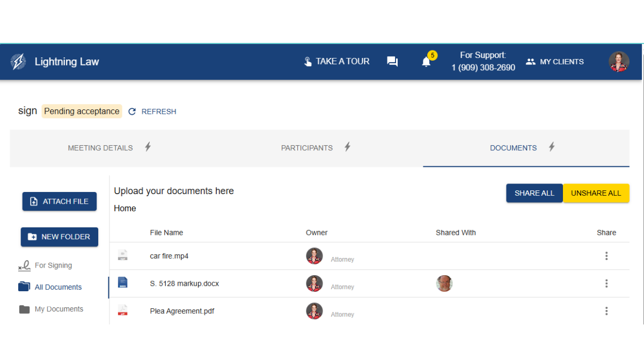Click lightning bolt icon next to Participants

tap(347, 147)
